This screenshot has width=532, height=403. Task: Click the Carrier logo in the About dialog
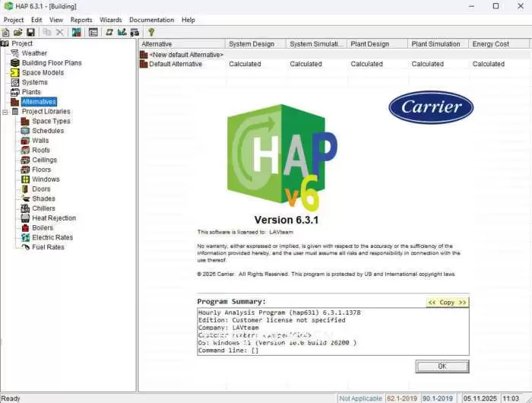[431, 107]
